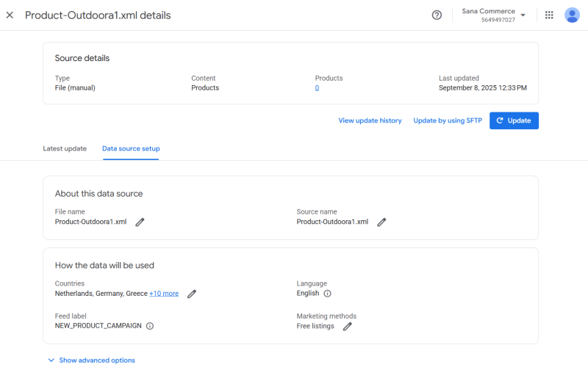Open View update history link
Image resolution: width=588 pixels, height=373 pixels.
pos(370,120)
